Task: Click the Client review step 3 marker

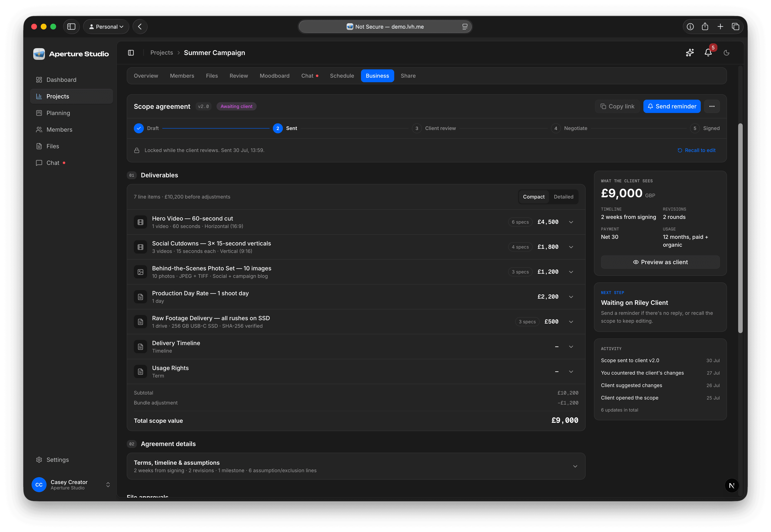Action: tap(416, 128)
